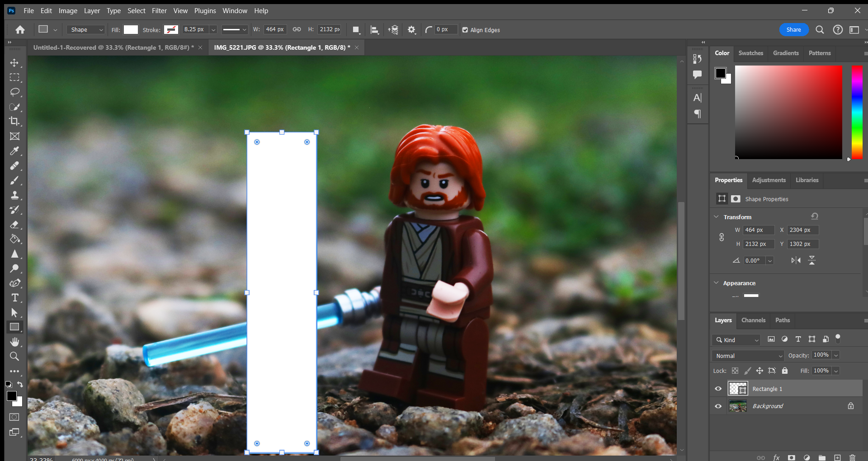Select the Frame tool
Viewport: 868px width, 461px height.
14,136
